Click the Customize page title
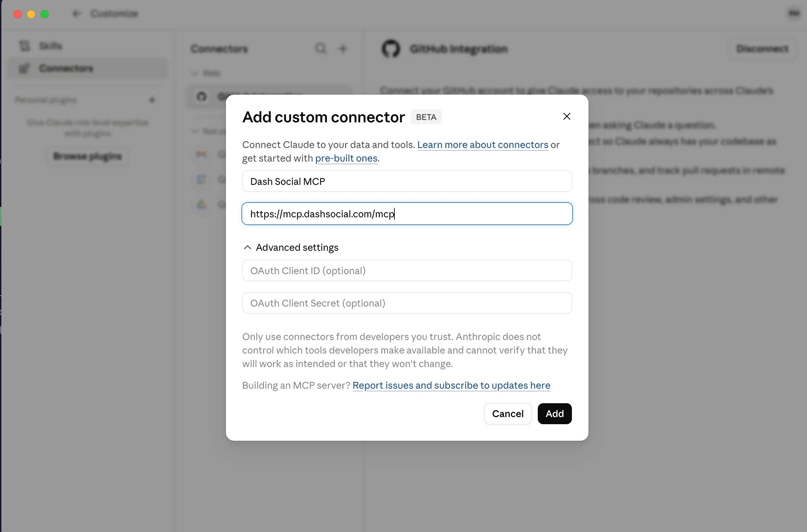 (114, 14)
